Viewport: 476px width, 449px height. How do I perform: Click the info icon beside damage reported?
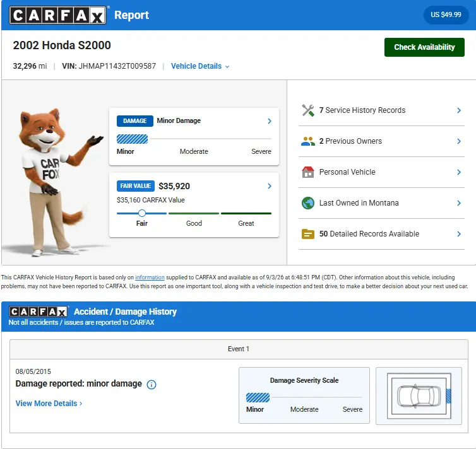coord(152,385)
